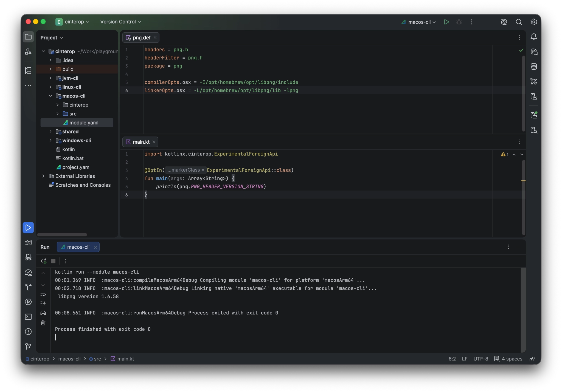
Task: Select kotlin.bat file
Action: click(x=73, y=158)
